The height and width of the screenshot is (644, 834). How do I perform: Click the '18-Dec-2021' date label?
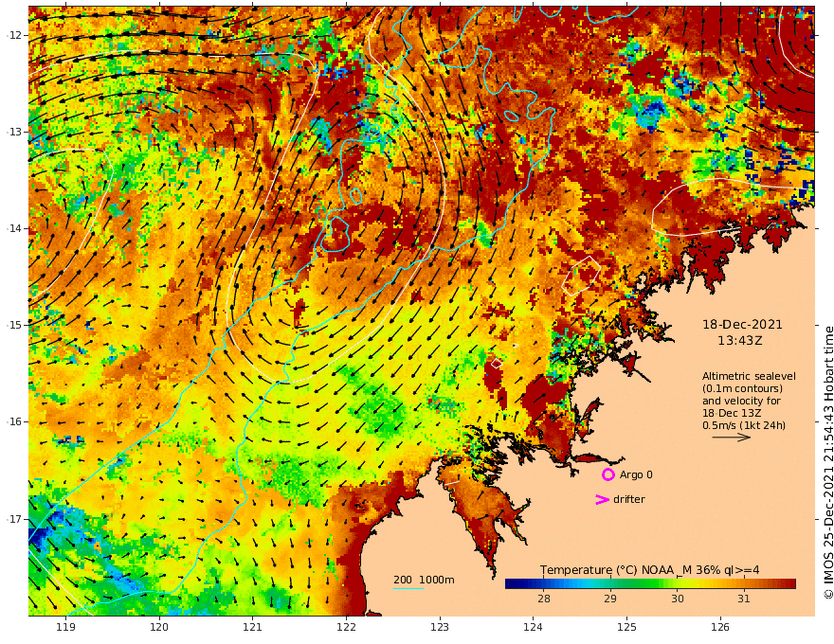click(x=742, y=324)
